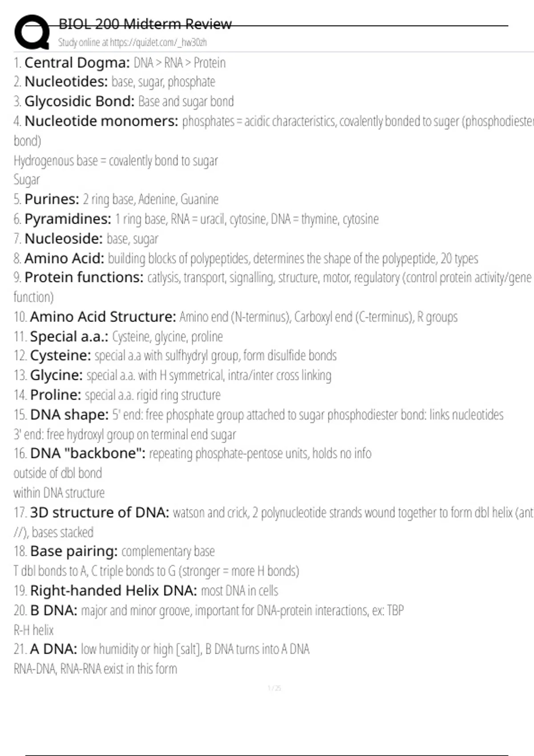The height and width of the screenshot is (756, 534).
Task: Select the Central Dogma term
Action: click(77, 63)
